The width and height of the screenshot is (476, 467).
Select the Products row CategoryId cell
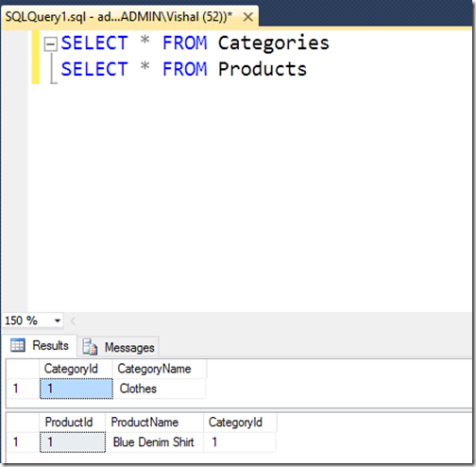click(240, 442)
